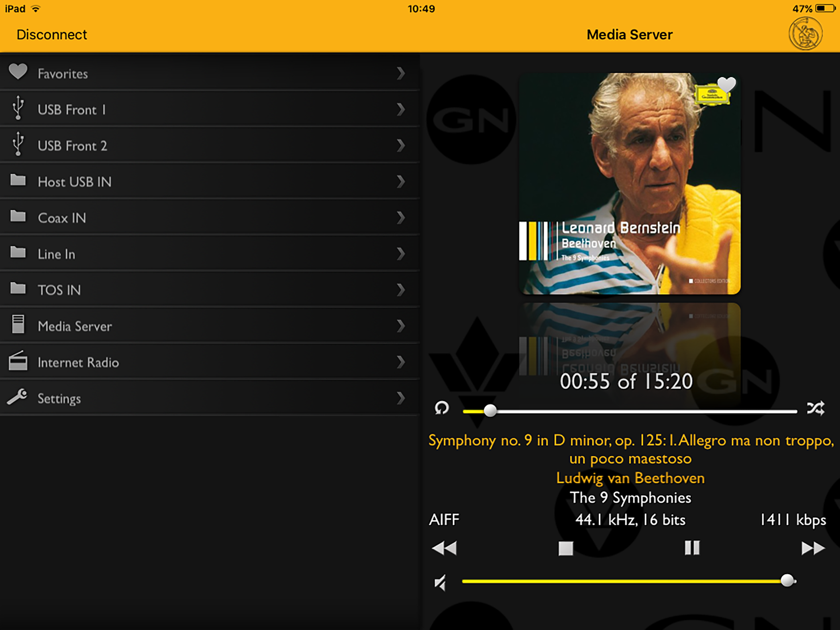This screenshot has width=840, height=630.
Task: Tap the Coax IN folder icon
Action: click(x=18, y=216)
